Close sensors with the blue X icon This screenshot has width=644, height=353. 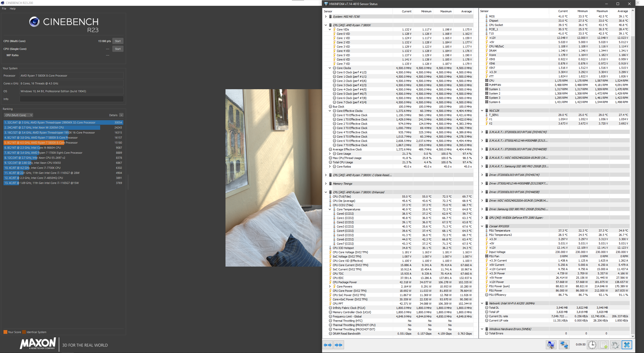tap(627, 345)
